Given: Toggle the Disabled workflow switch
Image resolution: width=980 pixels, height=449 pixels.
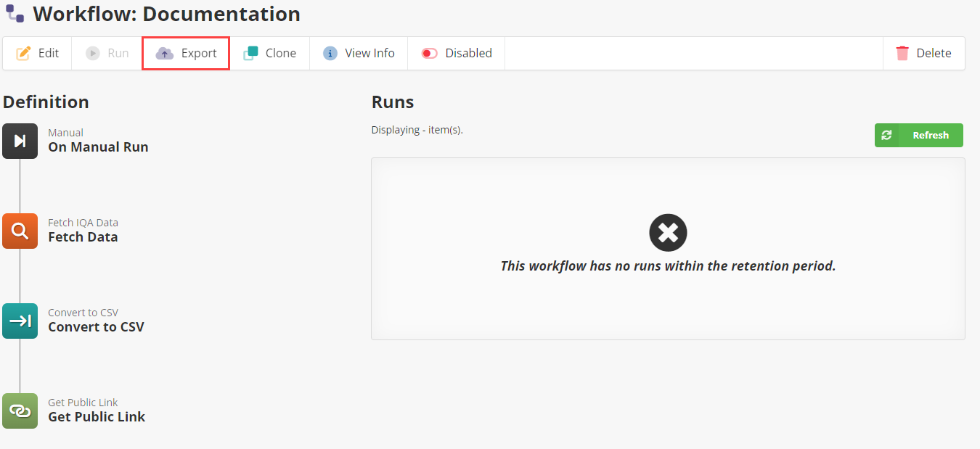Looking at the screenshot, I should (430, 53).
